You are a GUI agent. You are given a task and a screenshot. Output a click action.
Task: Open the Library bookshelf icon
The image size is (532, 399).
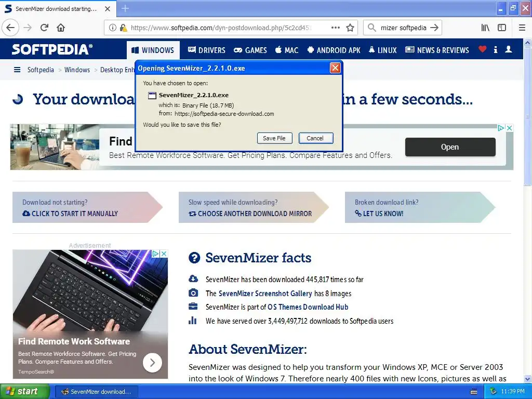coord(485,28)
